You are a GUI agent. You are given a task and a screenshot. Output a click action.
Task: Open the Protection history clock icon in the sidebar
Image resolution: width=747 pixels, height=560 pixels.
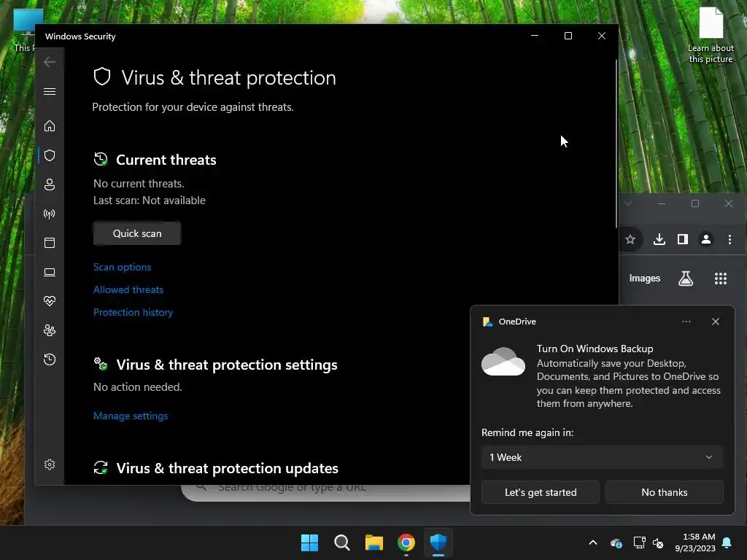click(50, 359)
